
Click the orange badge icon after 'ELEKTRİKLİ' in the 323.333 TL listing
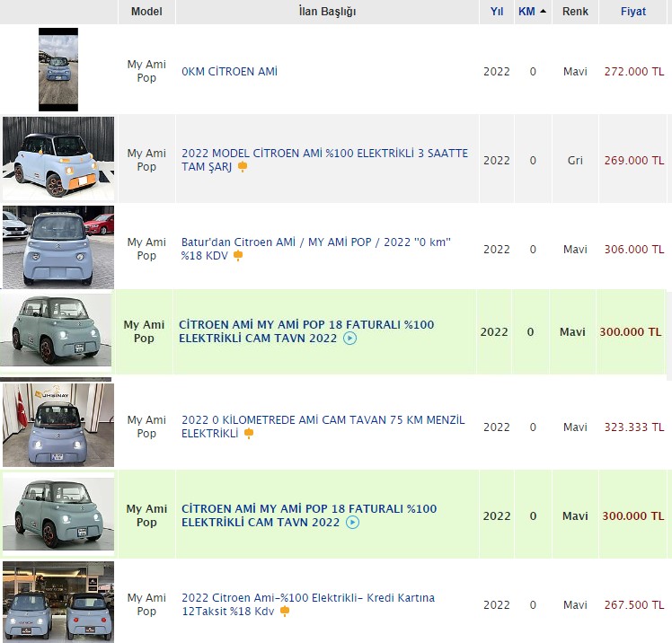(x=249, y=434)
